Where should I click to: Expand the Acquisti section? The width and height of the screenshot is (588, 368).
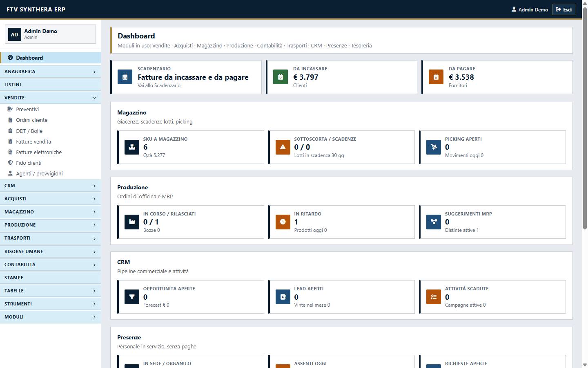pos(50,199)
